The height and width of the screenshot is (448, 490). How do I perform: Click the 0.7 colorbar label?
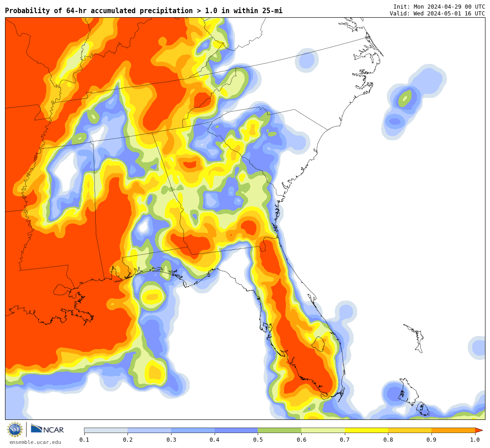345,440
